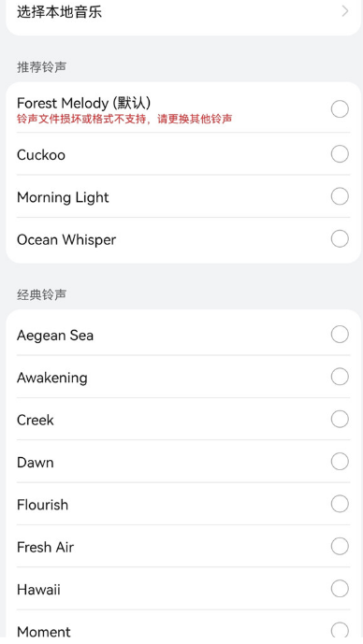Select the Forest Melody (默认) radio button
Image resolution: width=363 pixels, height=644 pixels.
pyautogui.click(x=340, y=108)
